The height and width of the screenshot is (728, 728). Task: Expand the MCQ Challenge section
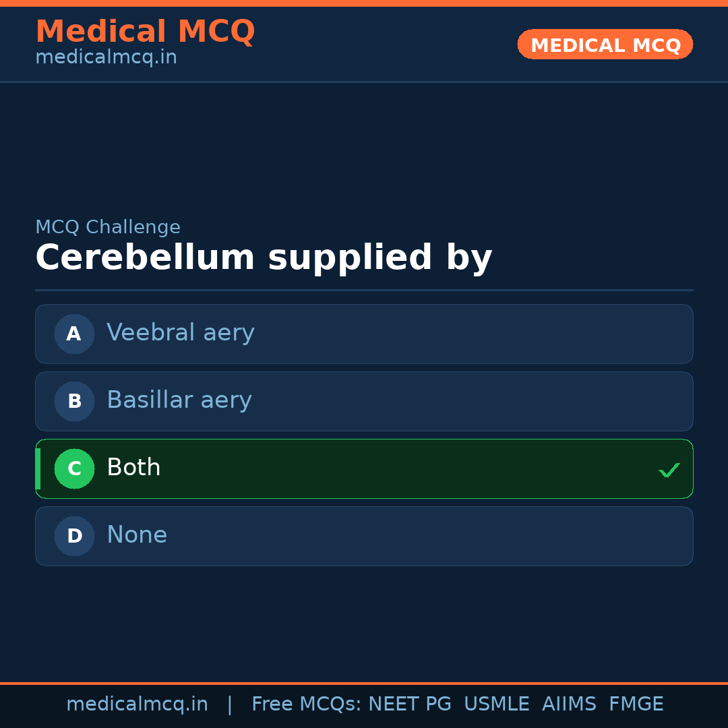click(x=108, y=227)
